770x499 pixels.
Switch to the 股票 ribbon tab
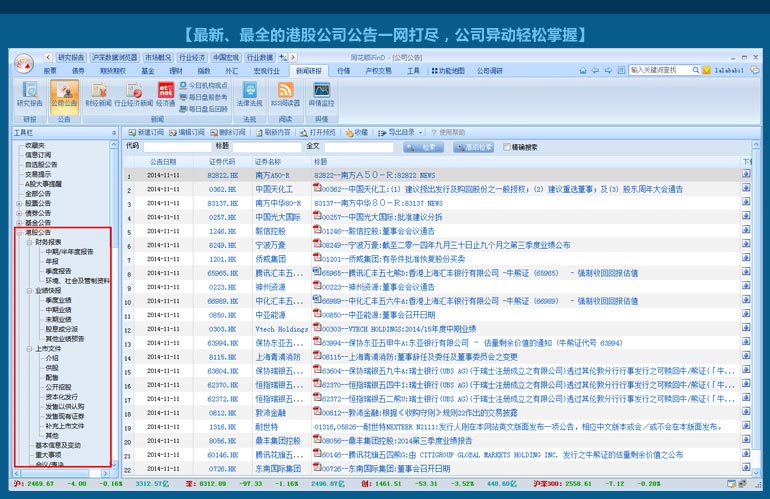(x=50, y=71)
